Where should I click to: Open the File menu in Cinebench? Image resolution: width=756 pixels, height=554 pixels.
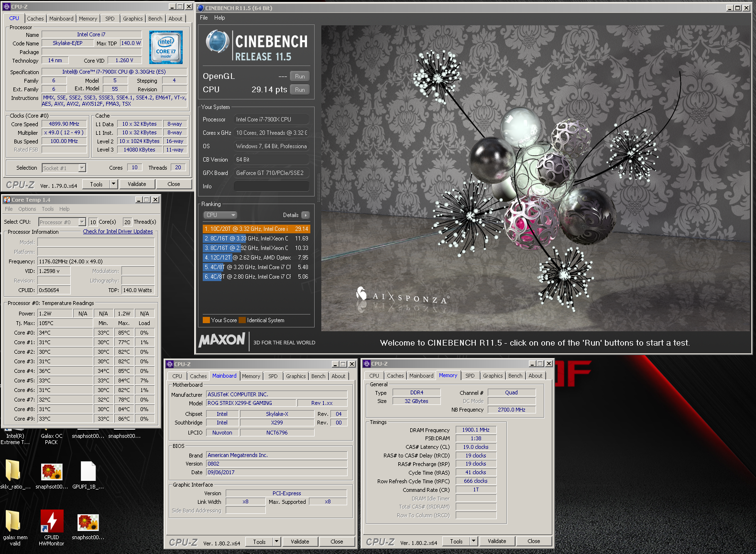coord(204,18)
